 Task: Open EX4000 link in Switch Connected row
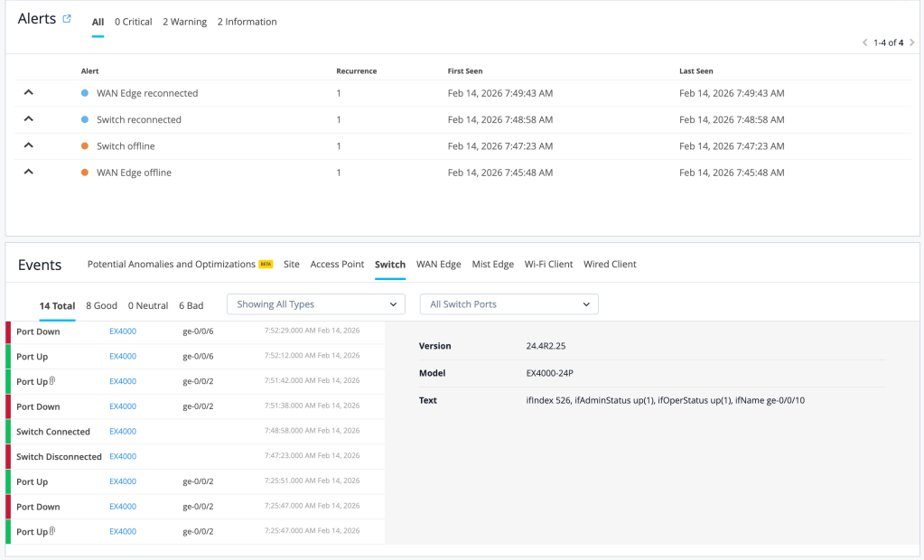(123, 432)
